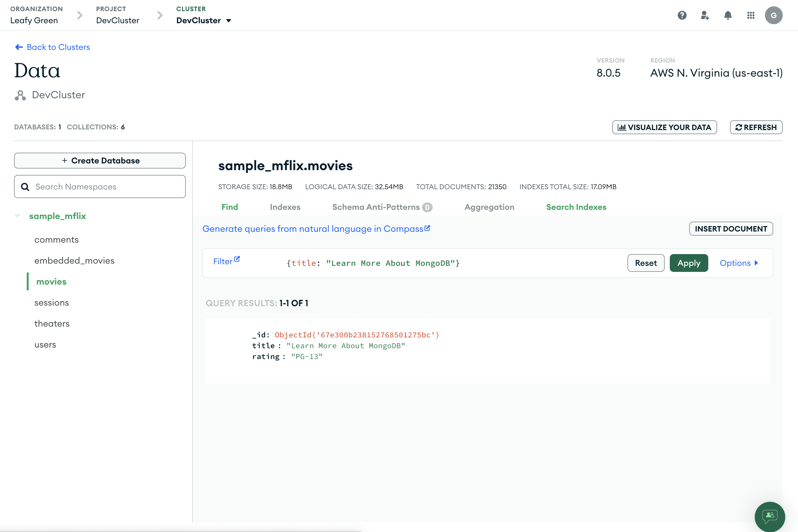Image resolution: width=798 pixels, height=532 pixels.
Task: Collapse the sample_mflix database tree
Action: (17, 216)
